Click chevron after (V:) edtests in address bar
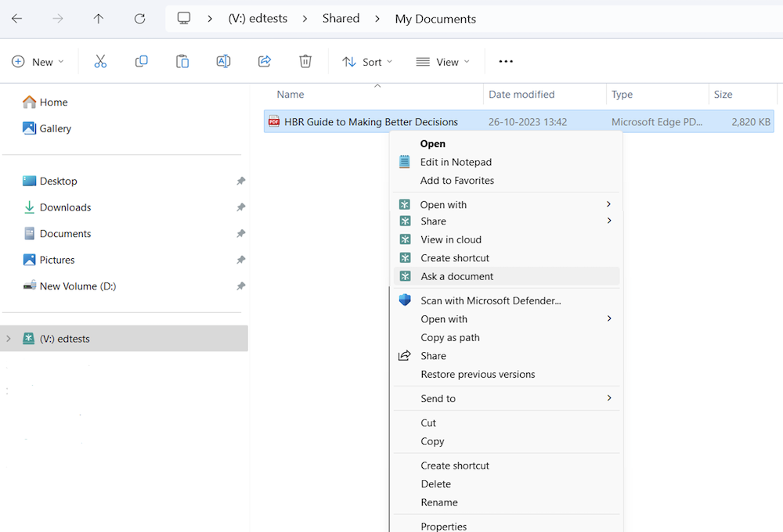 (305, 19)
